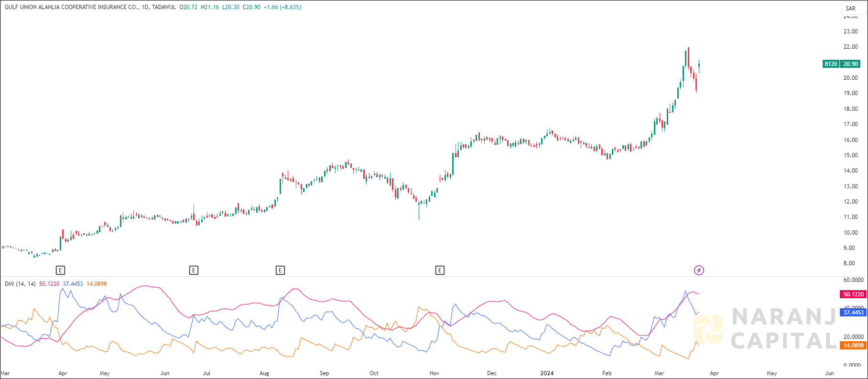
Task: Click the earnings E marker near November
Action: 440,271
